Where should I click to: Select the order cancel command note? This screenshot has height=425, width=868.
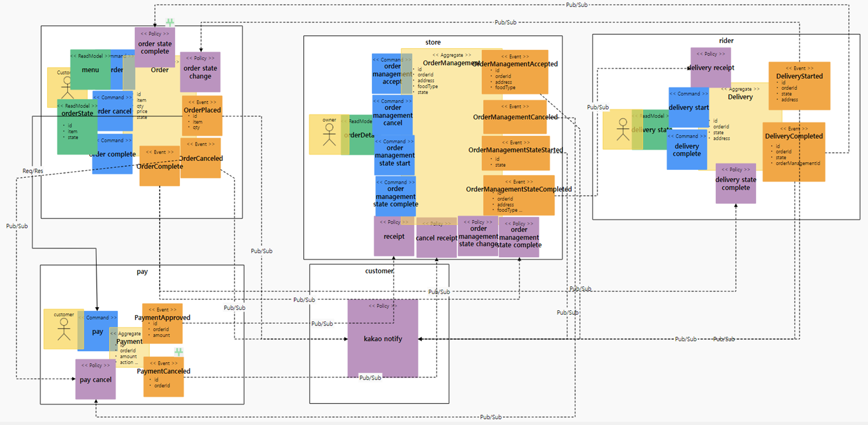click(x=113, y=111)
